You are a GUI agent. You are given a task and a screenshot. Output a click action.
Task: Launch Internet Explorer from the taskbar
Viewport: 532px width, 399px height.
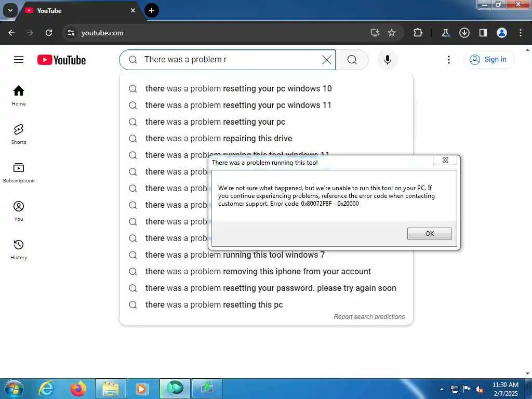tap(46, 389)
